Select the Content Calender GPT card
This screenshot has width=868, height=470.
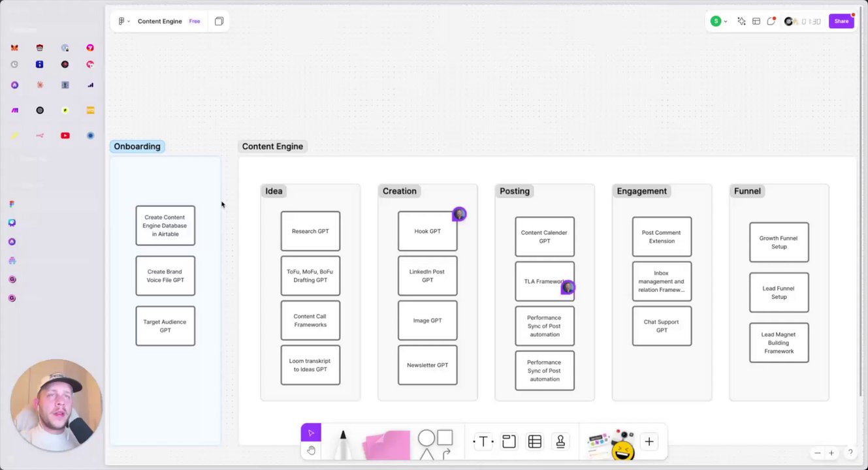[x=545, y=237]
